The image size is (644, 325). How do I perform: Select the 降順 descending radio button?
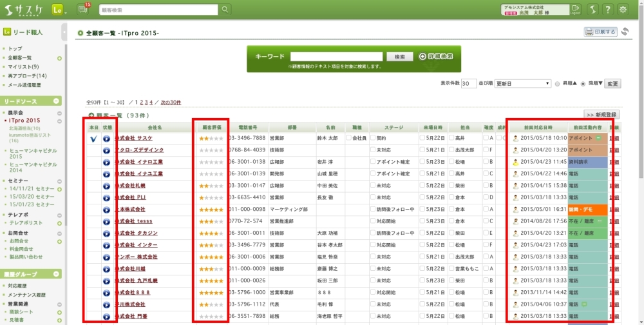583,84
